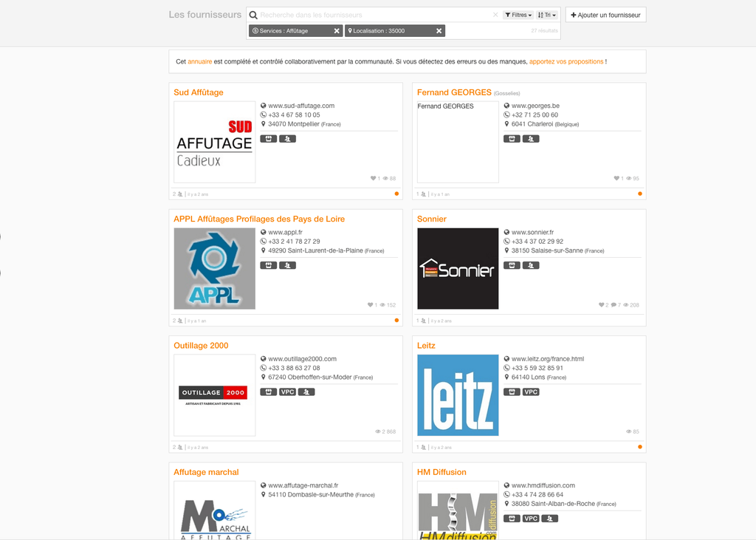Viewport: 756px width, 540px height.
Task: Click the address 6041 Charleroi
Action: coord(546,124)
